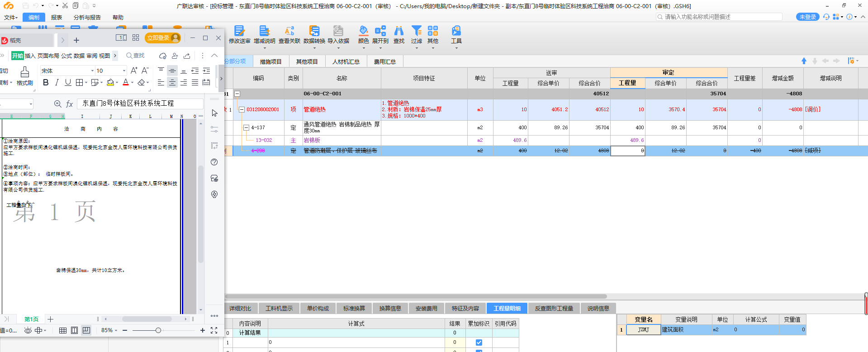The width and height of the screenshot is (868, 352).
Task: Open the 分析与报告 tab
Action: pyautogui.click(x=87, y=18)
